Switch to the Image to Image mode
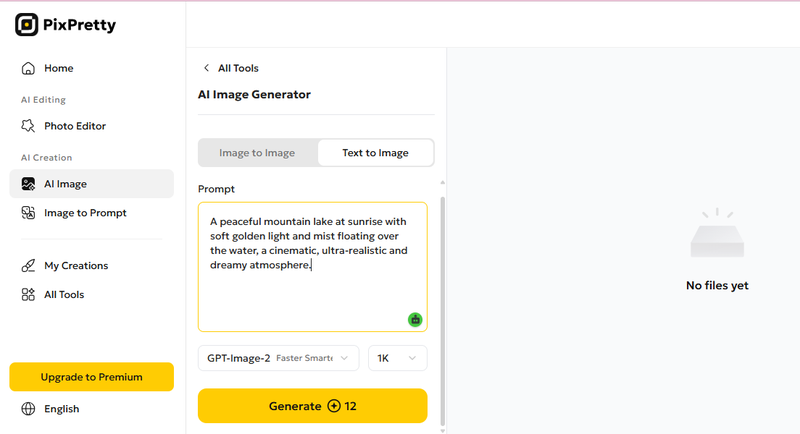The height and width of the screenshot is (434, 800). (257, 152)
